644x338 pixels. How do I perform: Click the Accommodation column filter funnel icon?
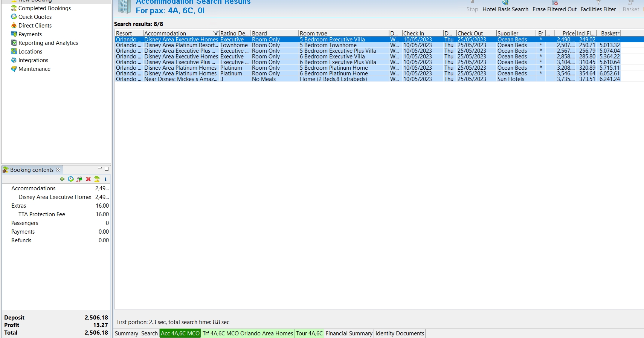(x=216, y=33)
